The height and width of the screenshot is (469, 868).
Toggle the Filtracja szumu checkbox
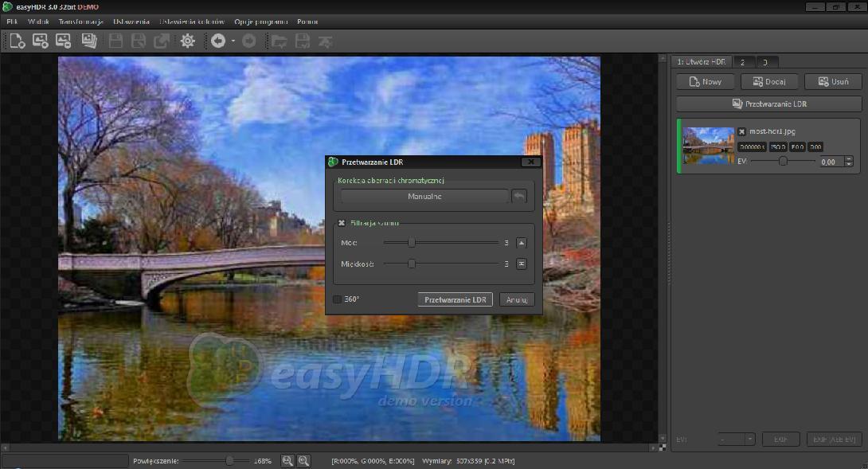tap(342, 223)
